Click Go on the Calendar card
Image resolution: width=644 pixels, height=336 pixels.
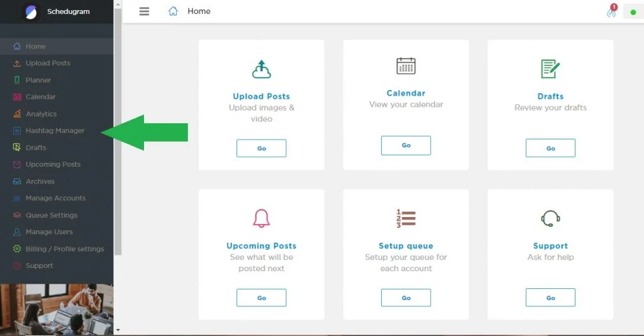coord(406,145)
